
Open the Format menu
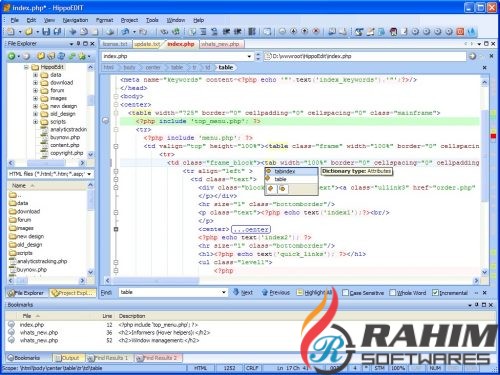coord(105,20)
